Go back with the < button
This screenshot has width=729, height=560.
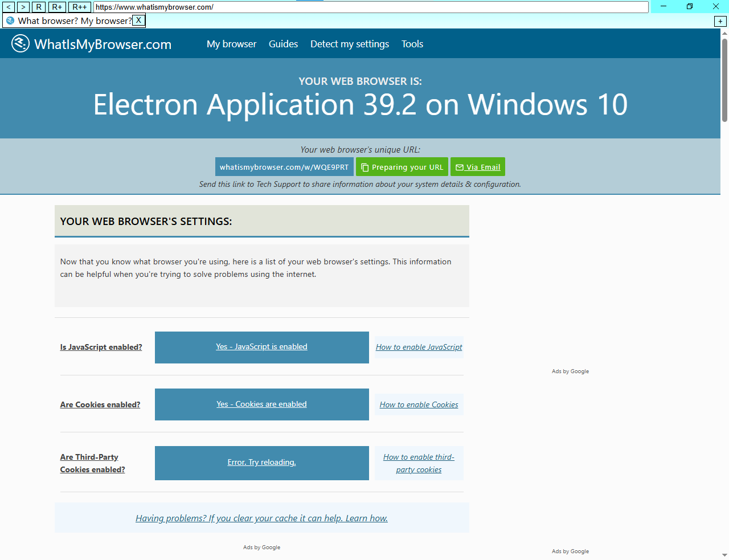[x=9, y=7]
